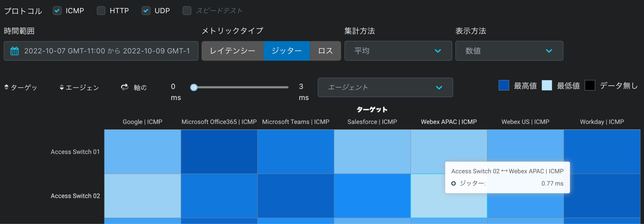The width and height of the screenshot is (644, 224).
Task: Select the ジッター metric tab
Action: coord(287,51)
